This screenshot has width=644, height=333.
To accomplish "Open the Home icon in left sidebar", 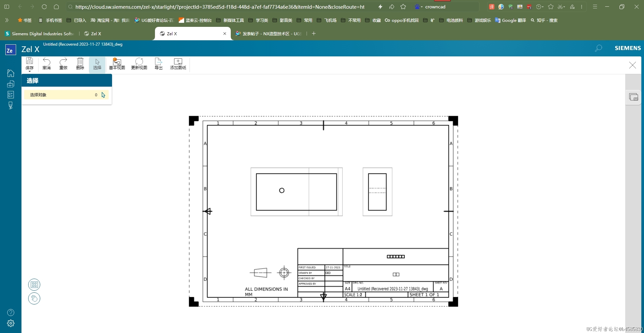I will point(11,73).
